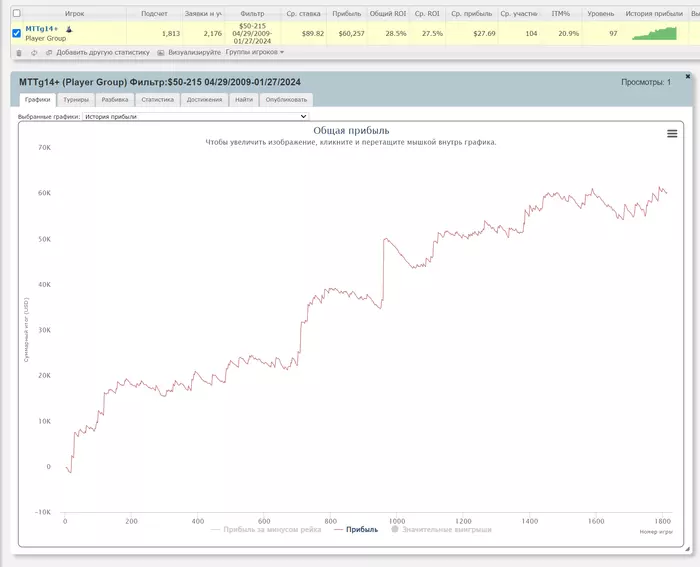Toggle Прибыль за минусом рейка legend series
This screenshot has height=567, width=700.
coord(266,529)
